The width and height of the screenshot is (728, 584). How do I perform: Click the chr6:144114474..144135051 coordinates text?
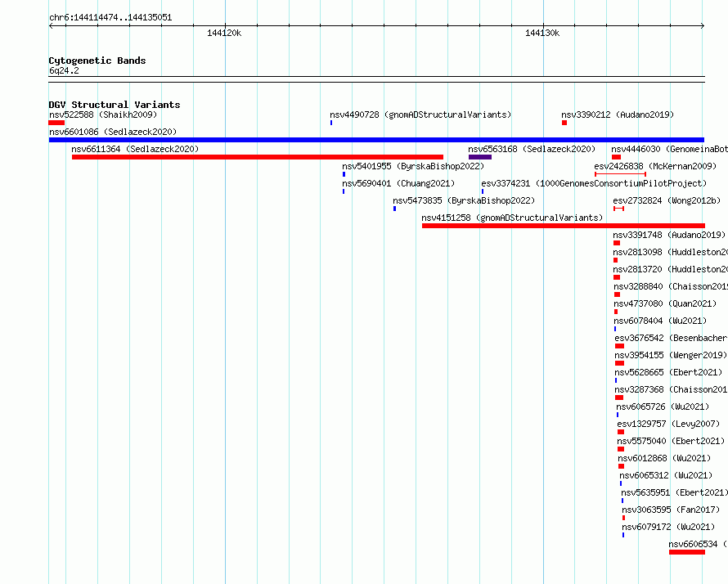pos(110,18)
